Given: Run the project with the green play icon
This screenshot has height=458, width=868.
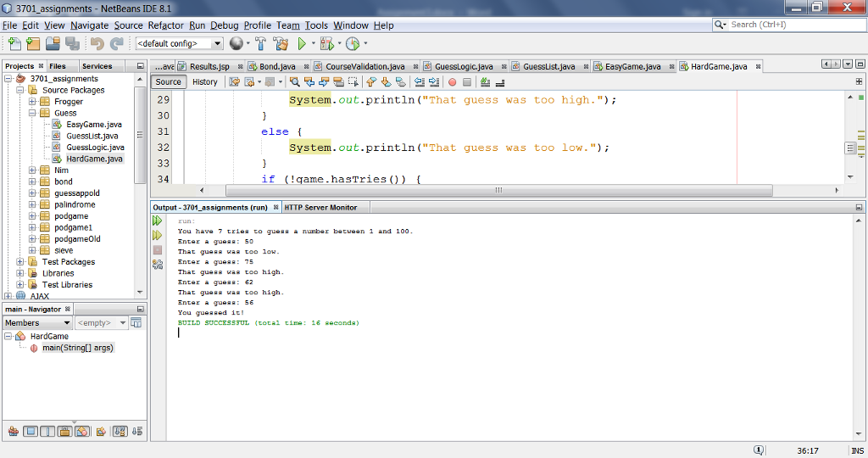Looking at the screenshot, I should [302, 43].
